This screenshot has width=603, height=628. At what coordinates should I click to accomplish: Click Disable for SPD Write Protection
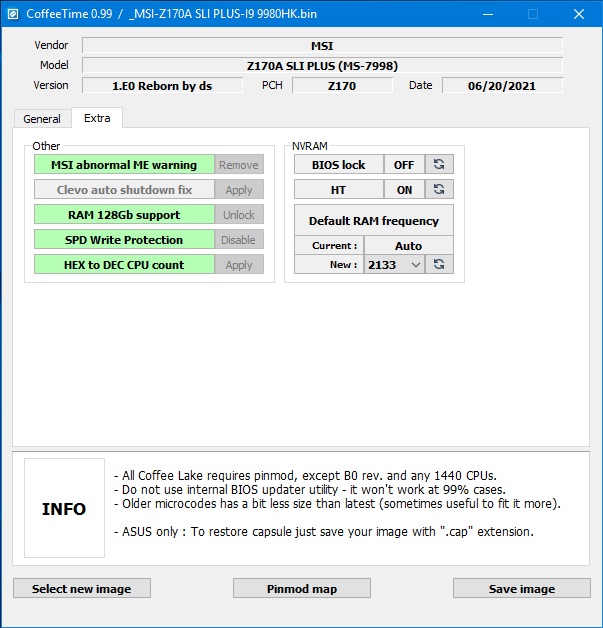point(239,239)
